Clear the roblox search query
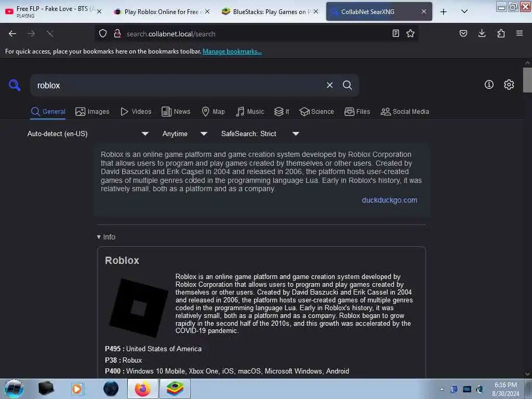 (x=329, y=85)
